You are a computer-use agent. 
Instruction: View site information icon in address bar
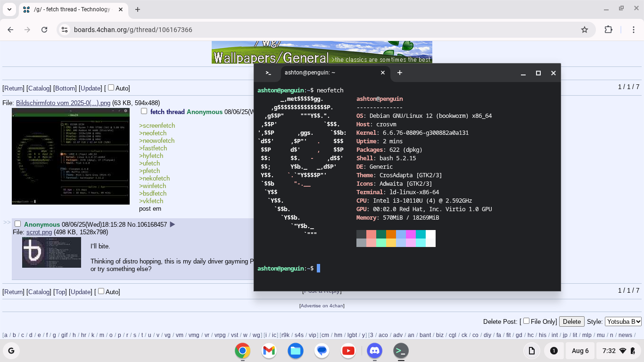tap(65, 30)
